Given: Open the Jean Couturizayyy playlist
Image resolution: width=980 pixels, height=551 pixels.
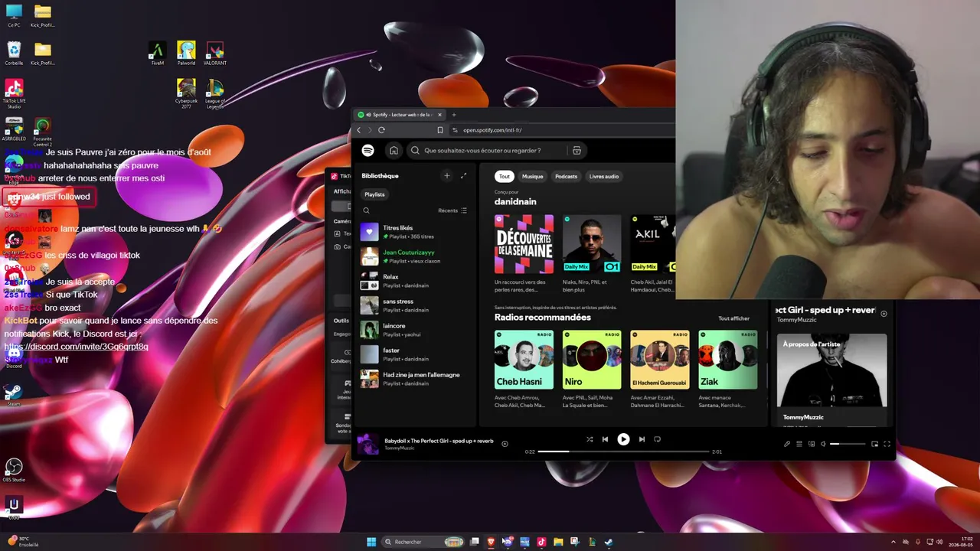Looking at the screenshot, I should tap(414, 256).
